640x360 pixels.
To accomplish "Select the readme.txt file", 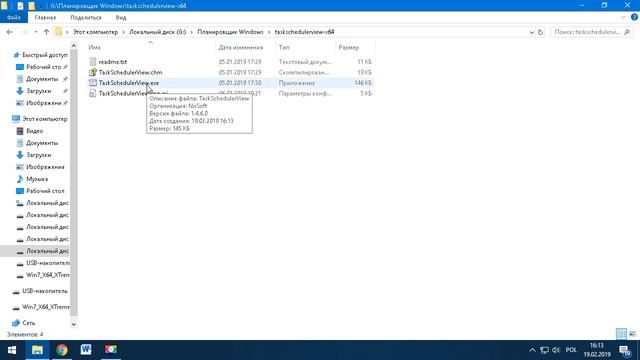I will pos(113,62).
